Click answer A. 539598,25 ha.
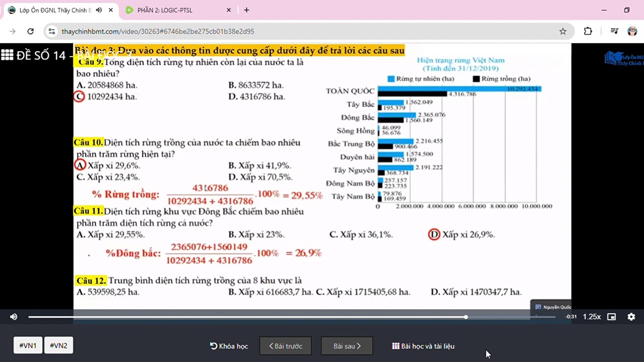Screen dimensions: 644x362 coord(108,292)
